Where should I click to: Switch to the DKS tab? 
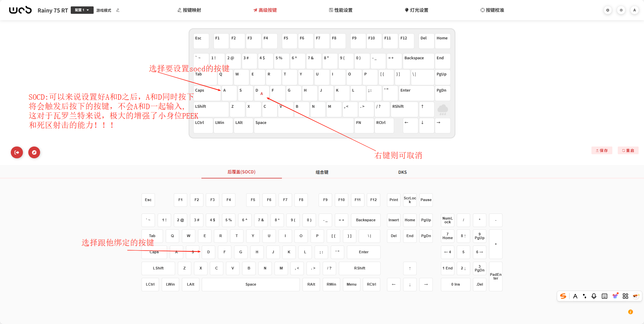click(402, 172)
